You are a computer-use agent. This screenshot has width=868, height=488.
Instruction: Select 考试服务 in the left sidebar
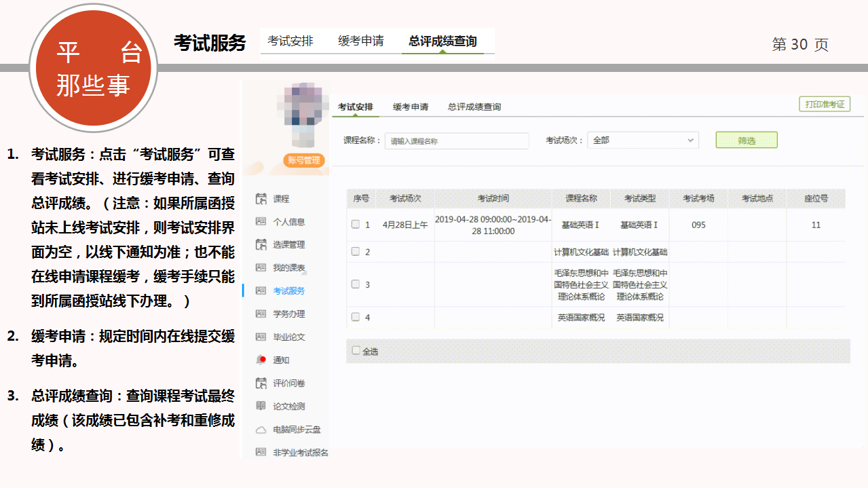289,291
